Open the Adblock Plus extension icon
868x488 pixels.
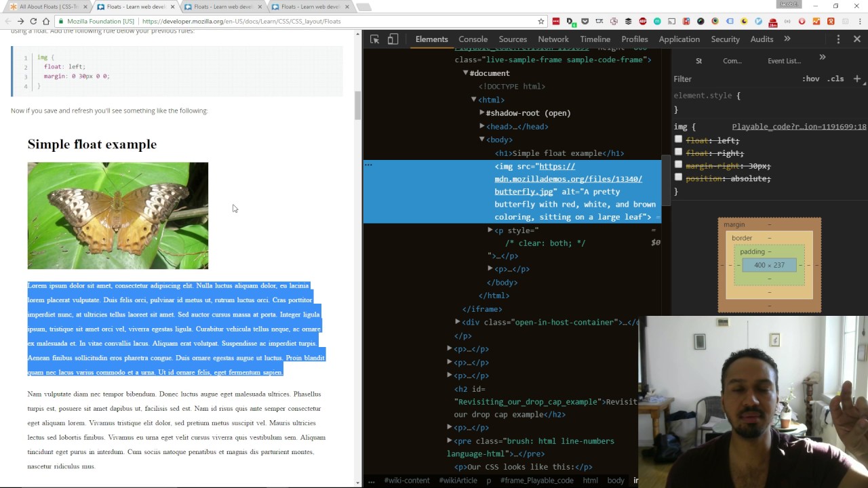(643, 21)
